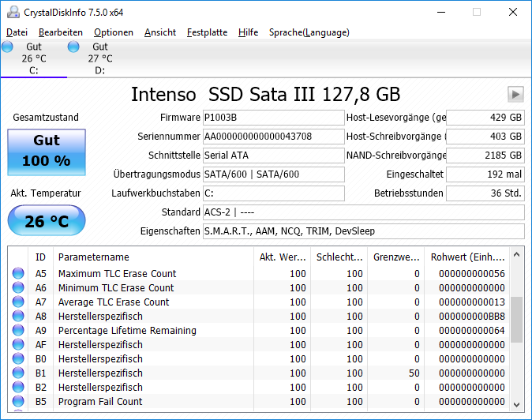Click the scroll up arrow of SMART list
This screenshot has width=532, height=420.
point(516,254)
